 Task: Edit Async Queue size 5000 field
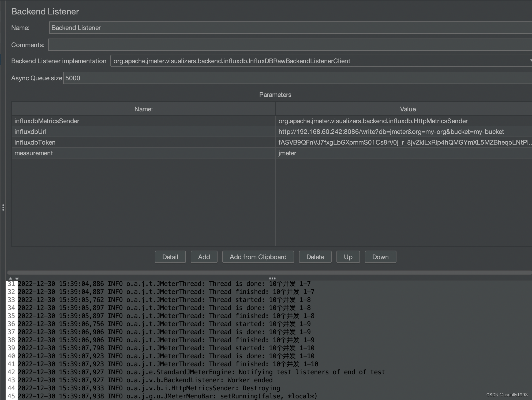298,78
